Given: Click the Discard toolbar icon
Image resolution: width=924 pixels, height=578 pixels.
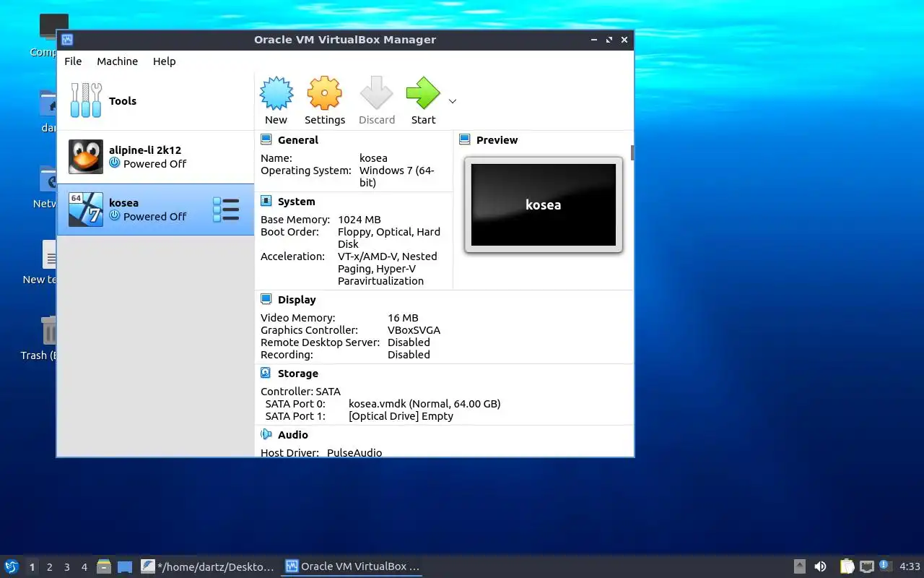Looking at the screenshot, I should click(376, 93).
